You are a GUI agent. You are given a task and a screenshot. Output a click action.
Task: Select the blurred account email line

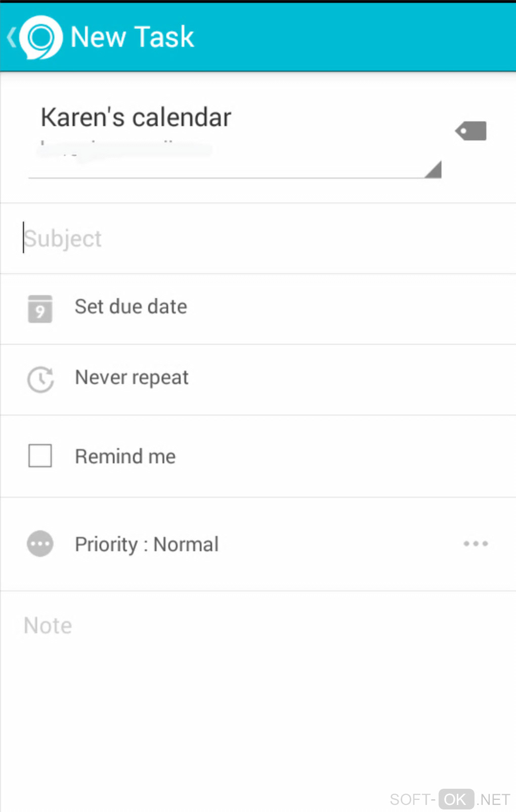[x=124, y=149]
